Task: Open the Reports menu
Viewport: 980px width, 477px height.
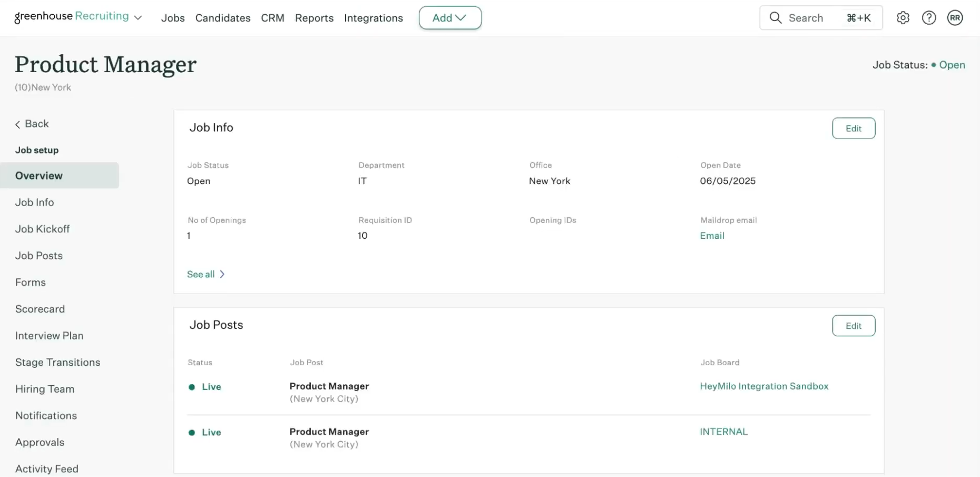Action: (x=314, y=18)
